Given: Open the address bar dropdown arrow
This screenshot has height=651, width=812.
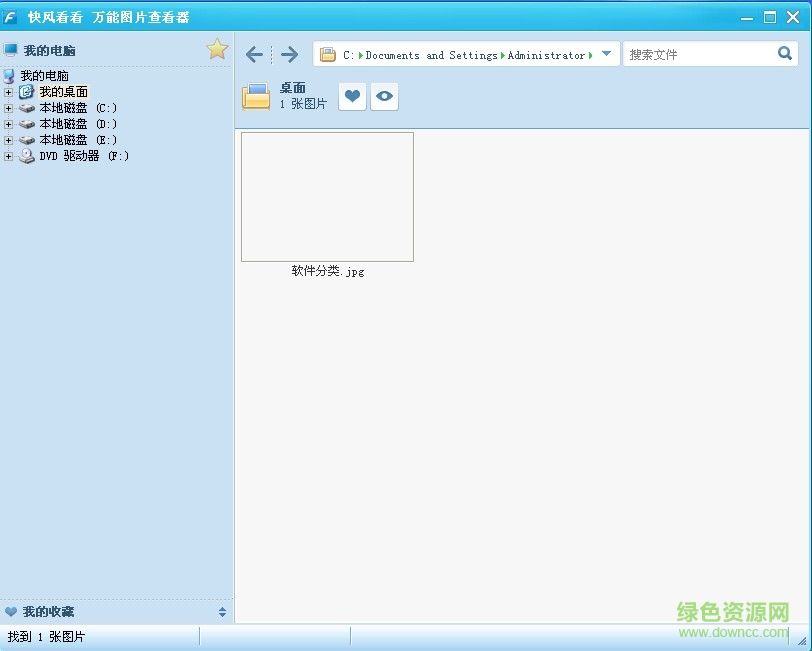Looking at the screenshot, I should tap(606, 54).
